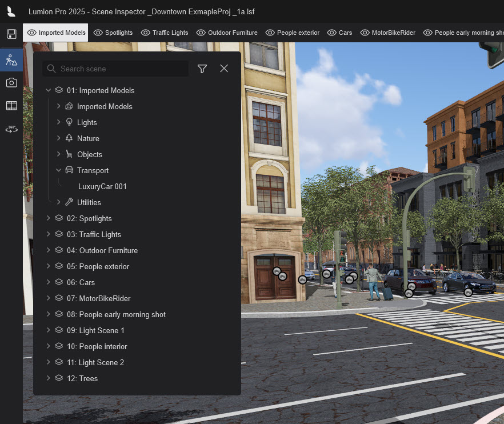Screen dimensions: 504x424
Task: Click the save icon in left sidebar
Action: coord(11,34)
